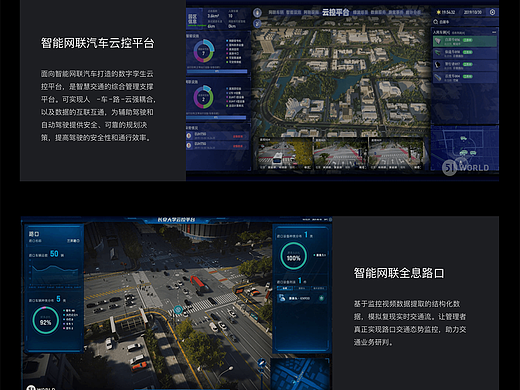Open the intersection name dropdown in 路口 panel
Image resolution: width=520 pixels, height=390 pixels.
tap(73, 241)
